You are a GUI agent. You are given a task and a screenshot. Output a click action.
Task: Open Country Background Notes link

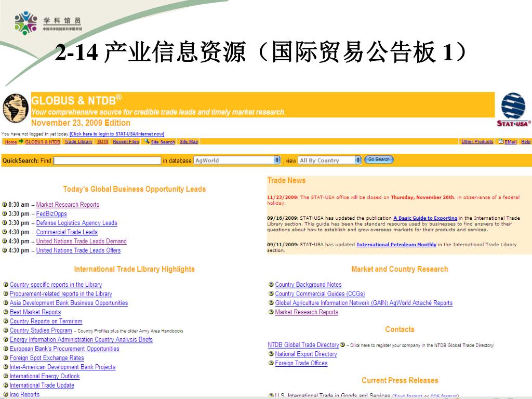click(309, 285)
